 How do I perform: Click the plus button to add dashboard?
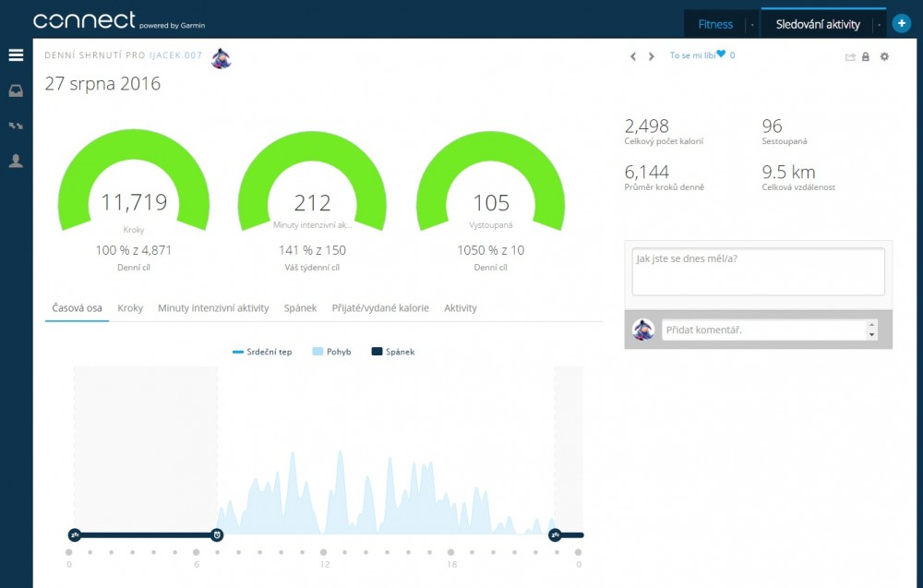pyautogui.click(x=902, y=24)
